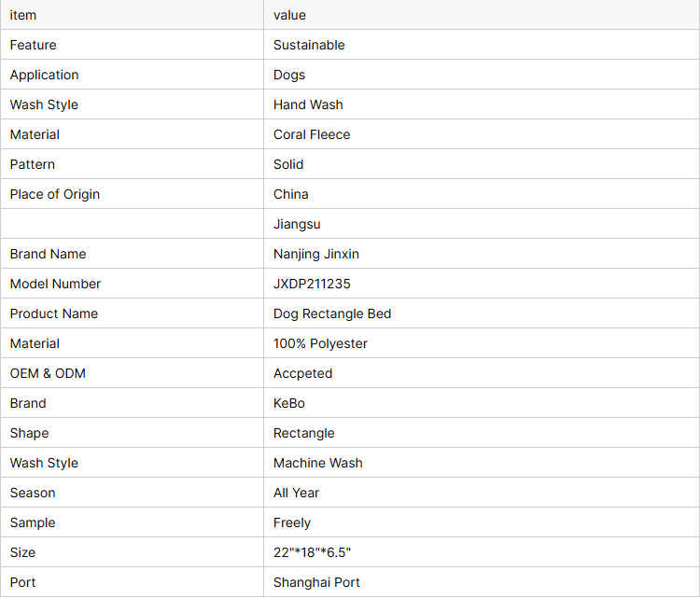The height and width of the screenshot is (599, 700).
Task: Select the 'KeBo' brand value
Action: tap(289, 403)
